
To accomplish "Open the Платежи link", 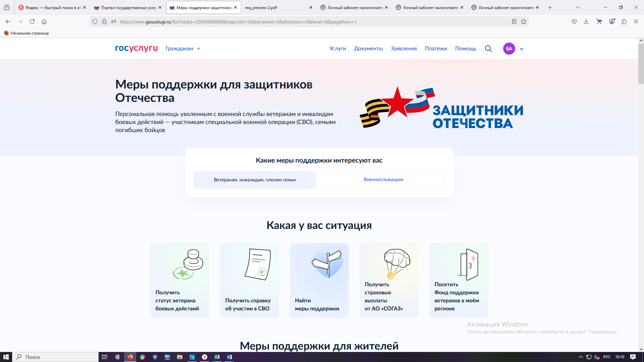I will click(x=436, y=49).
